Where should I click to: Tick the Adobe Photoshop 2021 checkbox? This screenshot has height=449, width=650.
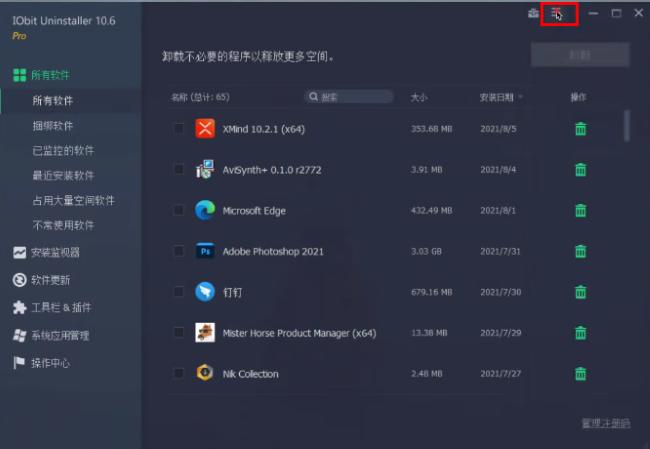(178, 251)
